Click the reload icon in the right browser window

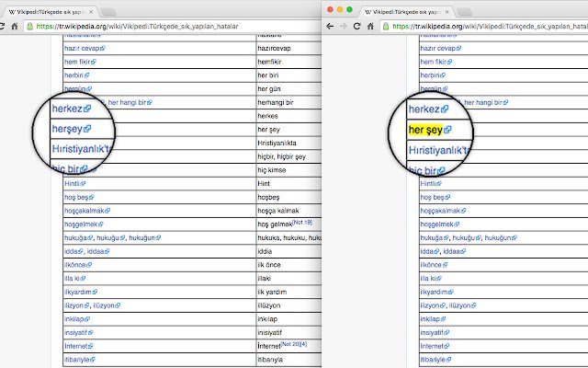(356, 27)
